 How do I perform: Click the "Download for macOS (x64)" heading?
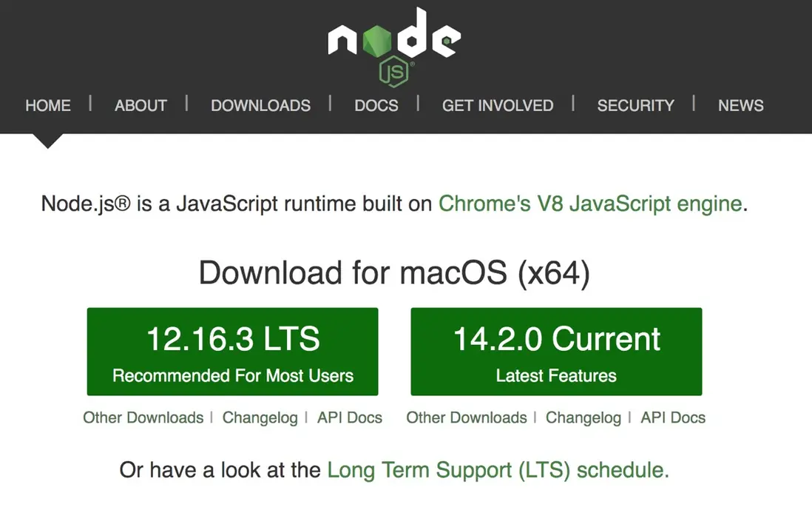coord(394,273)
